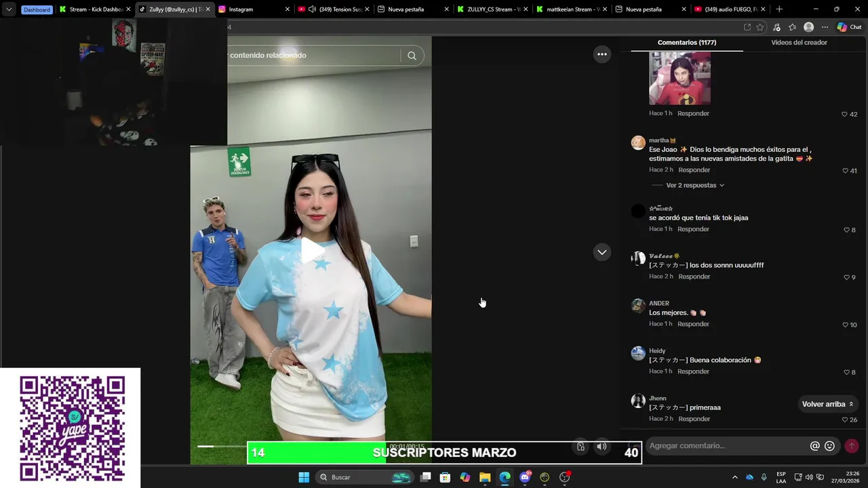Click Responder under 'los dos sonnn' comment
868x488 pixels.
pyautogui.click(x=694, y=277)
